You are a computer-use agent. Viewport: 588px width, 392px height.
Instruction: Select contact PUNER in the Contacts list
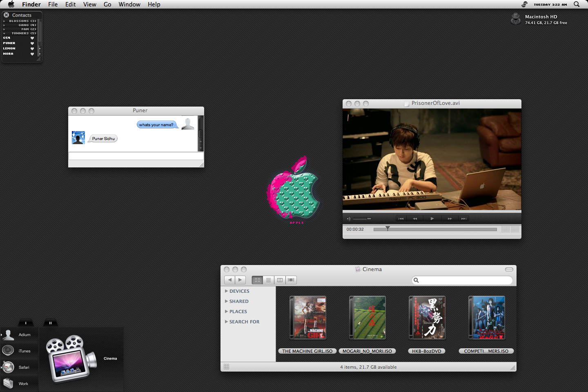9,43
